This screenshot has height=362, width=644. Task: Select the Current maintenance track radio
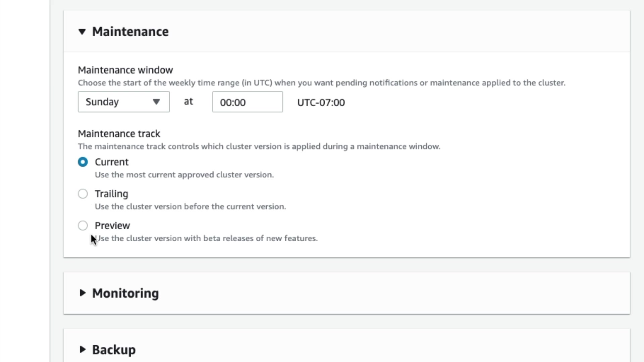83,162
